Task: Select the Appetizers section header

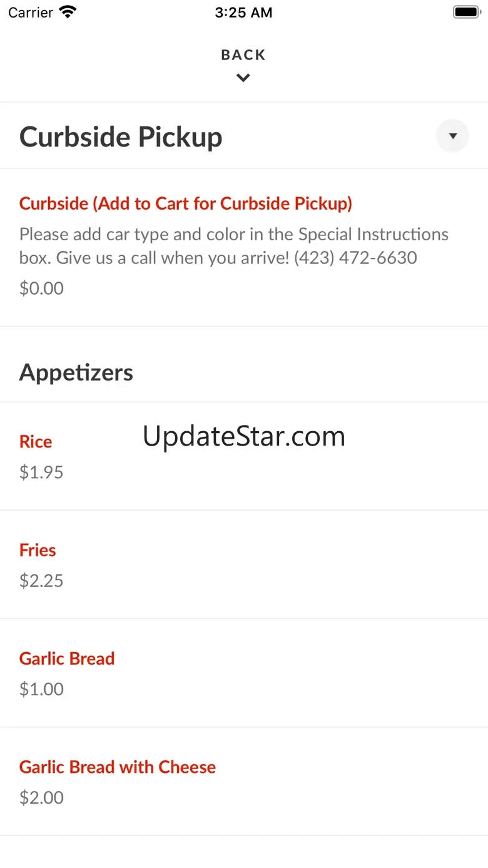Action: [x=76, y=372]
